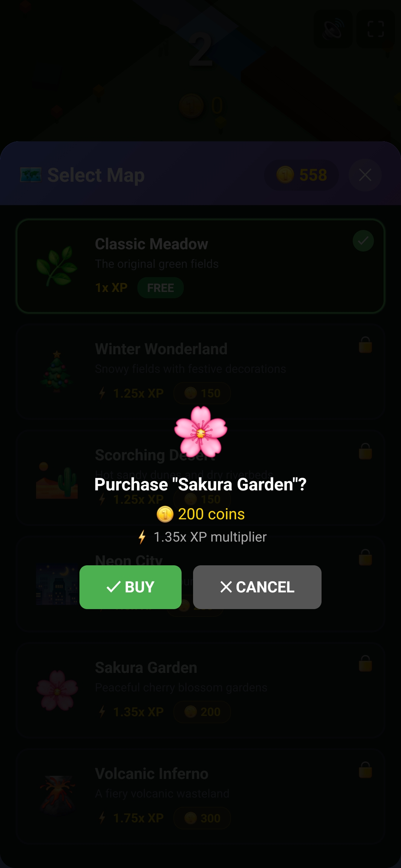
Task: Toggle the sound button at top
Action: [333, 29]
